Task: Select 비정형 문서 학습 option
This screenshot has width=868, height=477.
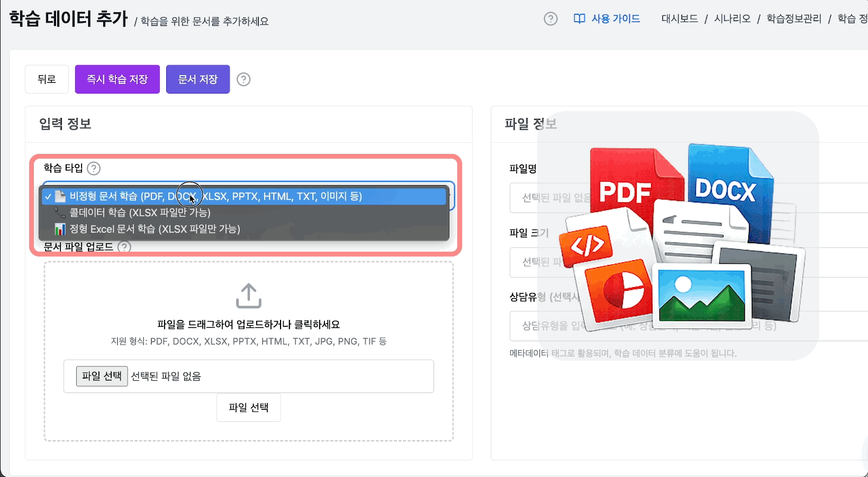Action: coord(245,196)
